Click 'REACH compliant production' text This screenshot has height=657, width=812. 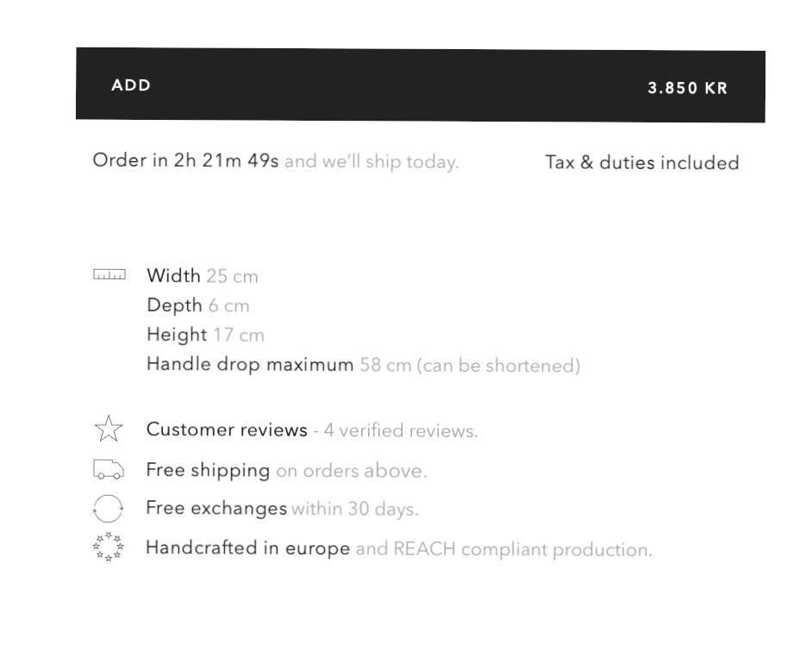coord(522,549)
